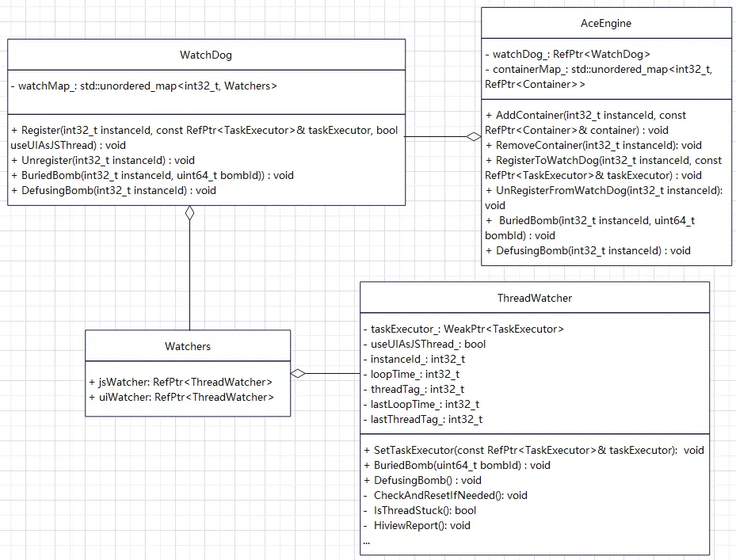736x560 pixels.
Task: Click taskExecutor_ attribute in ThreadWatcher
Action: click(463, 329)
